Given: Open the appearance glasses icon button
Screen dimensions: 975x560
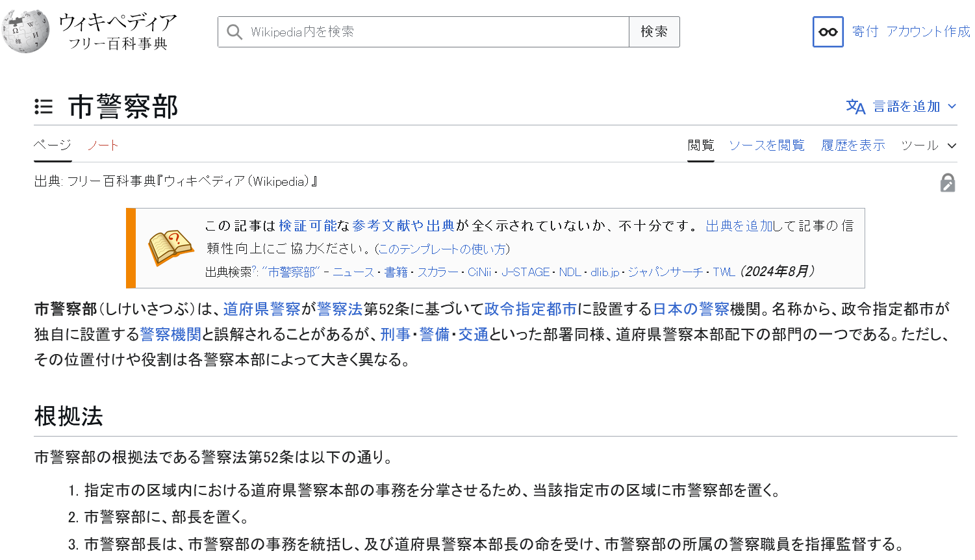Looking at the screenshot, I should [828, 32].
